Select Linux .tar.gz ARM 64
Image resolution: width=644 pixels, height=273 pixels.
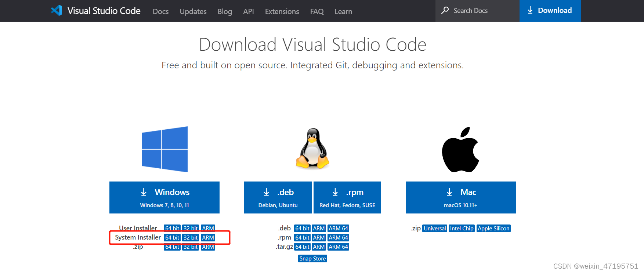point(338,247)
